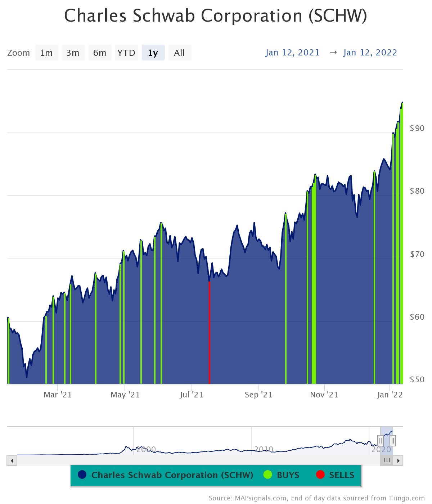Click the chart title Charles Schwab Corporation (SCHW)
The width and height of the screenshot is (432, 504).
[216, 16]
